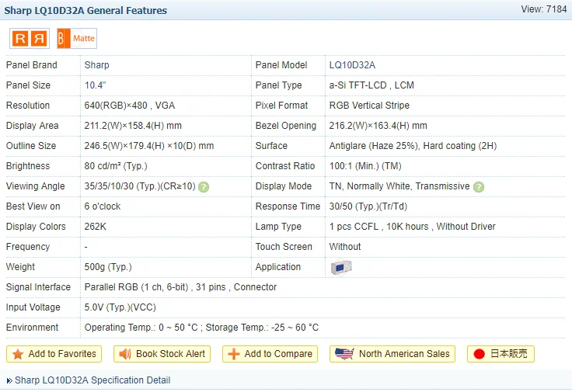Click Viewing Angle value 35/35/10/30
The height and width of the screenshot is (392, 572).
point(109,186)
